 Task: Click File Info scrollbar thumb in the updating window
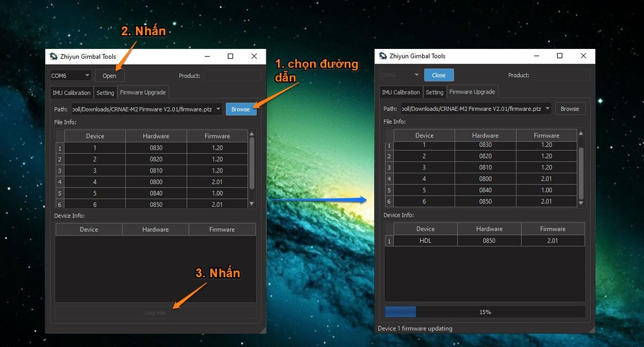pyautogui.click(x=581, y=173)
